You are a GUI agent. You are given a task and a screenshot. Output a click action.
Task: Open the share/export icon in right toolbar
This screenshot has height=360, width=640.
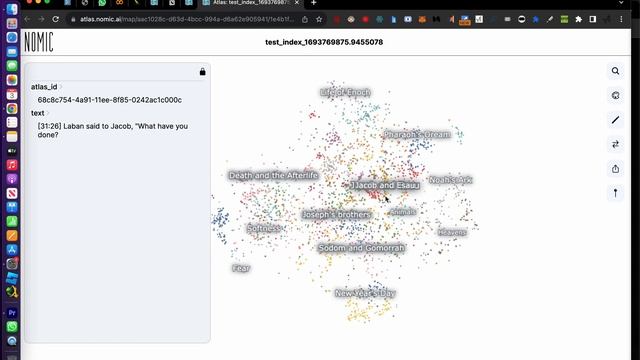coord(615,169)
